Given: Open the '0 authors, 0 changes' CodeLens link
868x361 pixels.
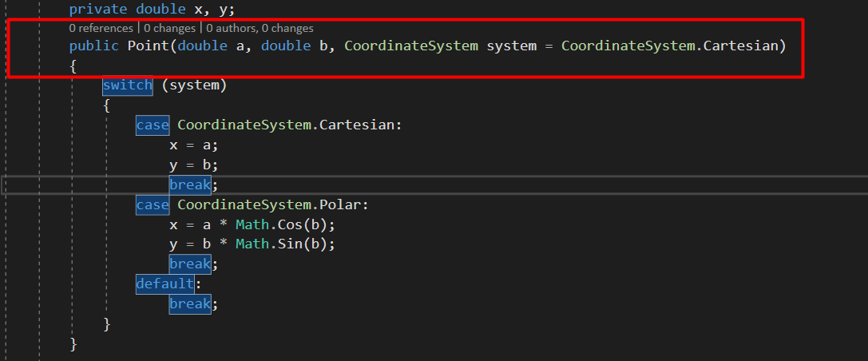Looking at the screenshot, I should pyautogui.click(x=260, y=28).
